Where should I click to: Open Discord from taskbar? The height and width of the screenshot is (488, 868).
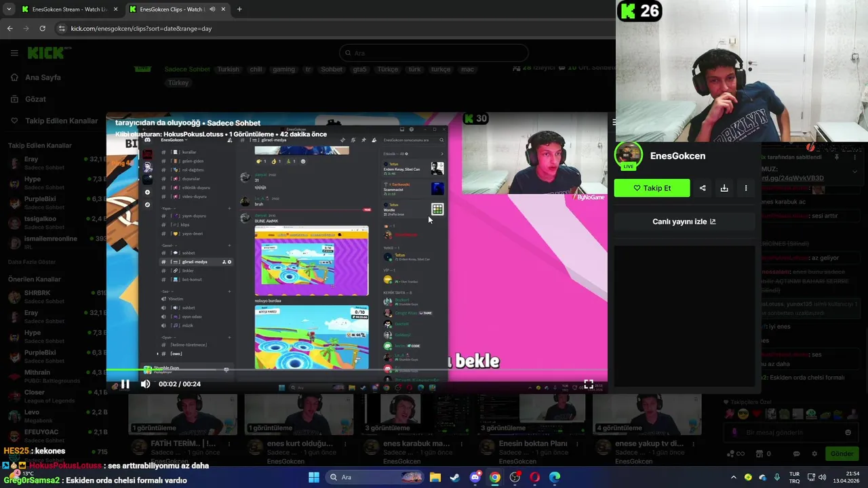(x=475, y=477)
